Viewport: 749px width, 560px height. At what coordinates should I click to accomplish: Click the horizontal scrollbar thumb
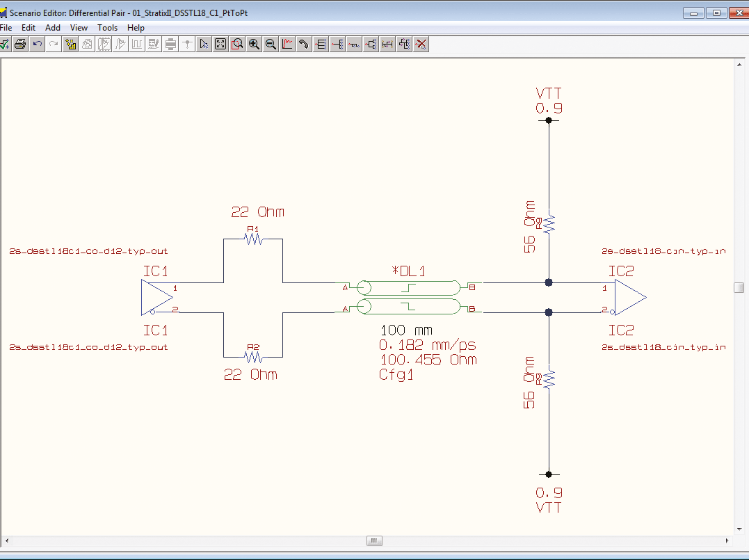pos(374,541)
